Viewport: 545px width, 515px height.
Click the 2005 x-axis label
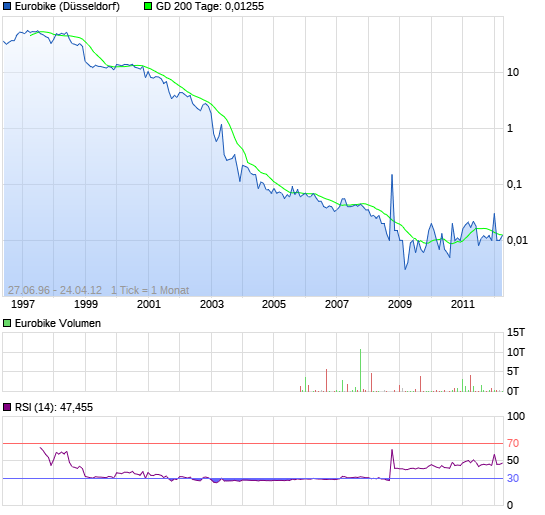[274, 304]
